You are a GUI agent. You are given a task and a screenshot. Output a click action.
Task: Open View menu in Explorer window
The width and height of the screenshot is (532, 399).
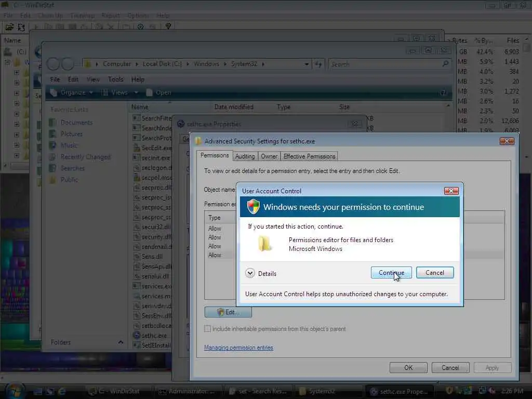pyautogui.click(x=93, y=79)
